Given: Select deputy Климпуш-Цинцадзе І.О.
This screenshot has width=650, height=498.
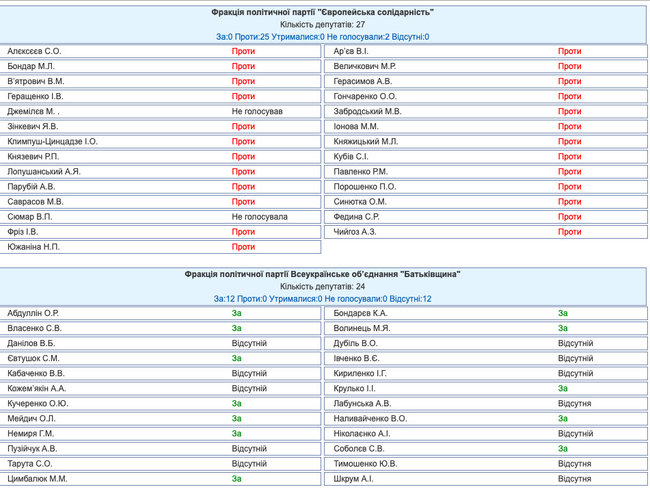Looking at the screenshot, I should click(52, 141).
